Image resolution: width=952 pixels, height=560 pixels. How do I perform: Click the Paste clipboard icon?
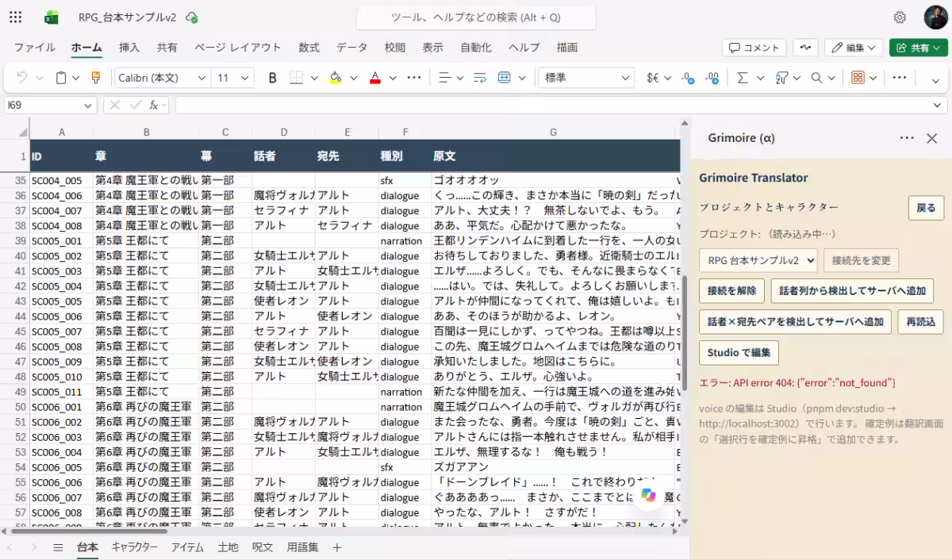coord(61,78)
